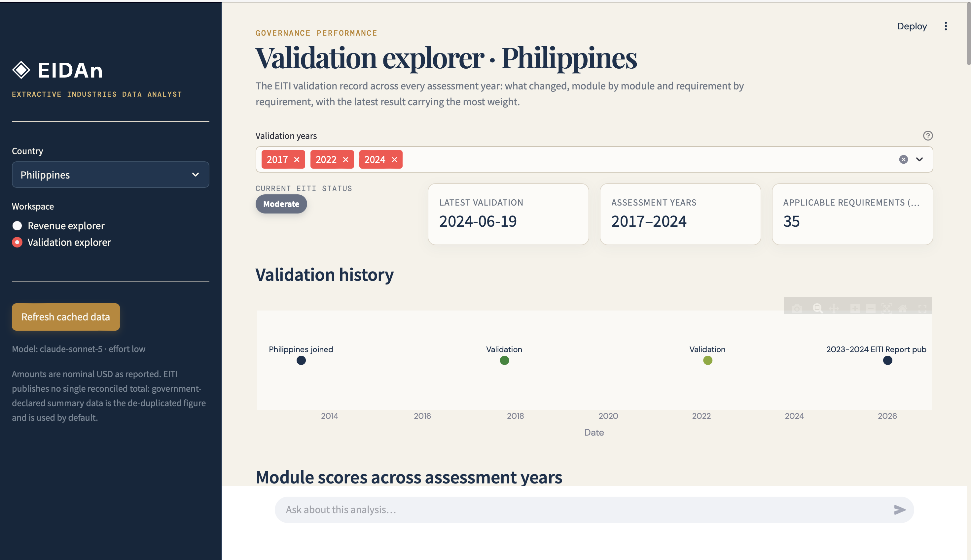Click 'Model: claude-sonnet-5 · effort low' text

pos(79,349)
